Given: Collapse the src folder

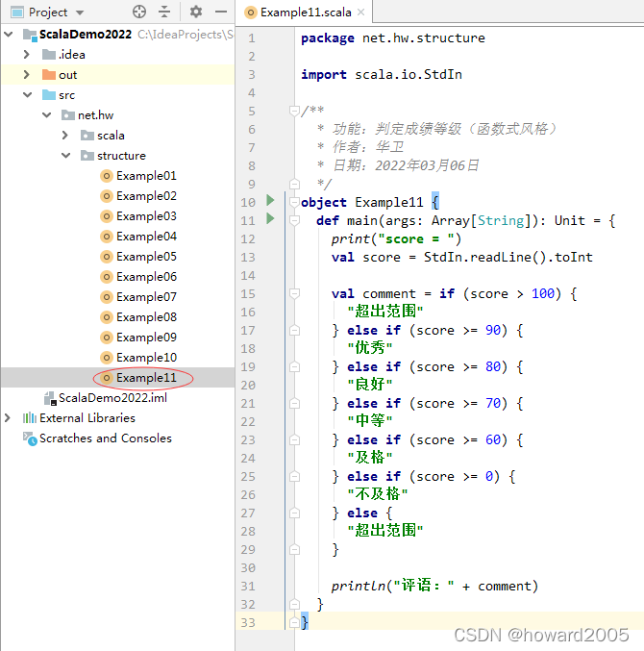Looking at the screenshot, I should pos(27,94).
